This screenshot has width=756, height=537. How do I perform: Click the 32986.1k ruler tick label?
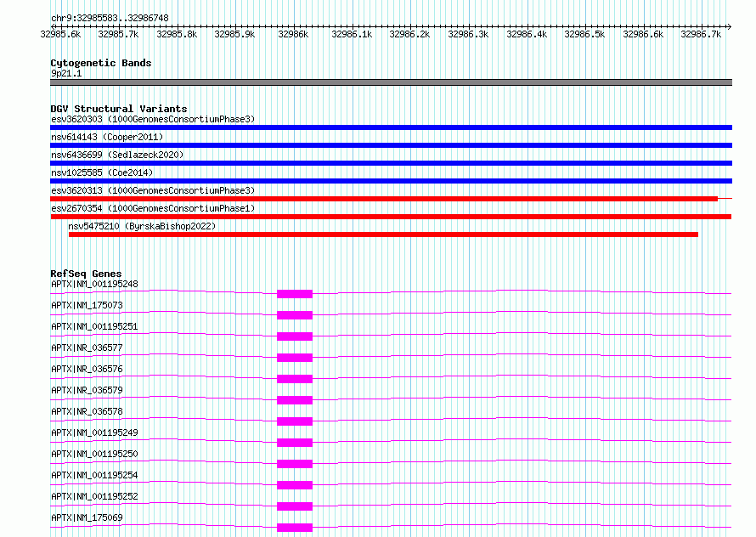[x=352, y=34]
